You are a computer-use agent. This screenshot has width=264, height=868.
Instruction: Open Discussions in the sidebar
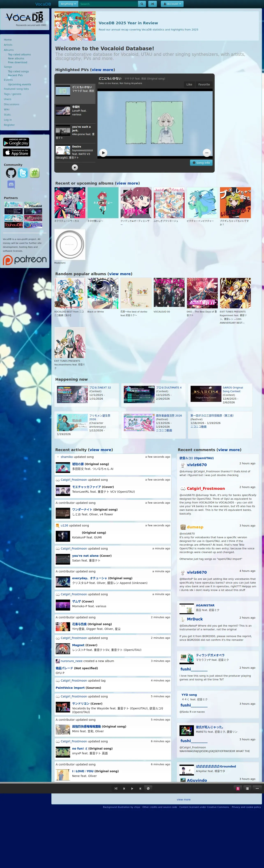click(x=12, y=104)
